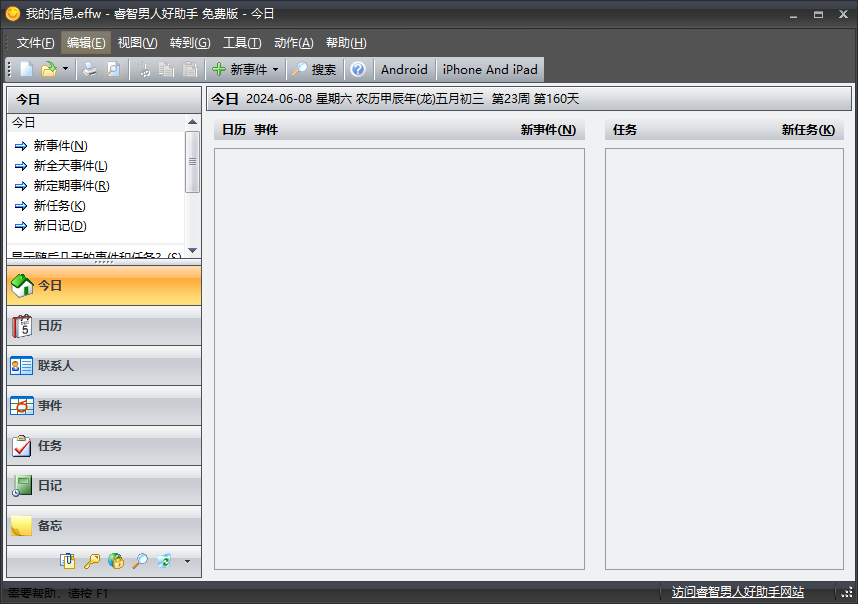Click the cut toolbar icon
858x604 pixels.
(x=144, y=69)
